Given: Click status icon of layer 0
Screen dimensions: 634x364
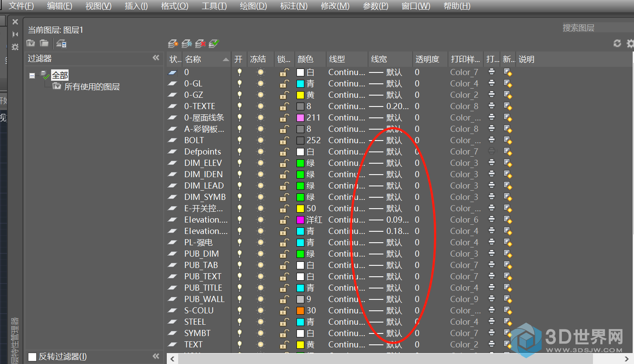Looking at the screenshot, I should tap(173, 72).
